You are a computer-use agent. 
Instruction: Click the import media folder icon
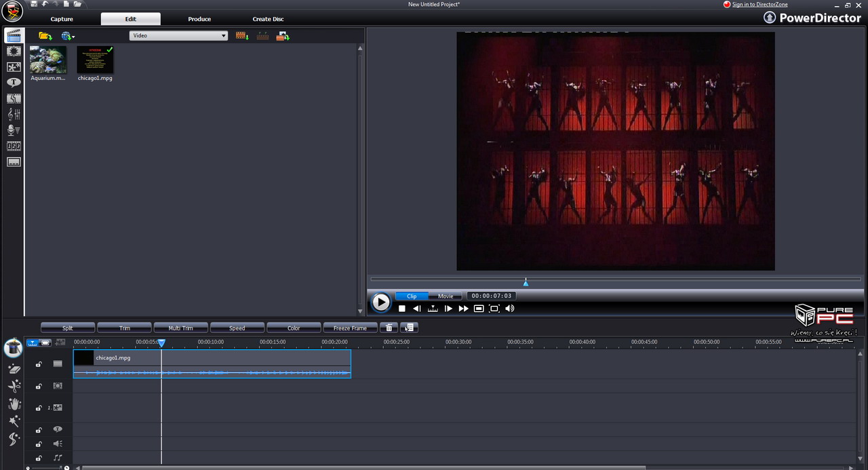coord(45,36)
